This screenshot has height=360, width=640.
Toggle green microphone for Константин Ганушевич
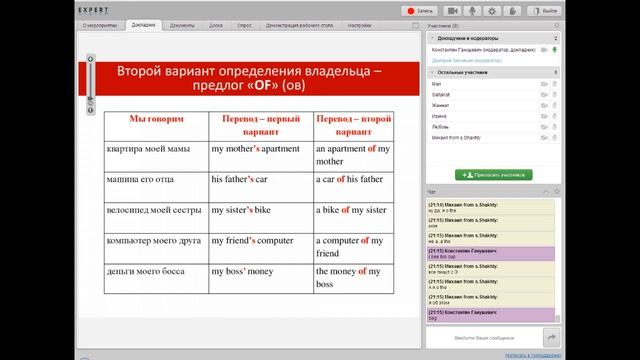pos(555,50)
